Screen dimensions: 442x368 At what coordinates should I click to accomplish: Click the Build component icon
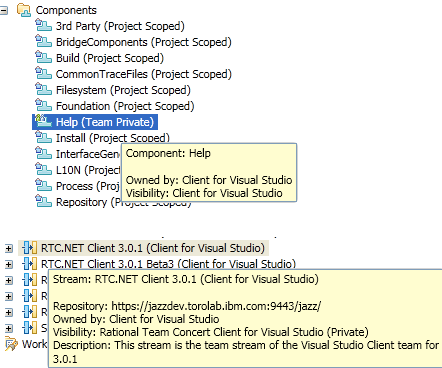coord(43,57)
